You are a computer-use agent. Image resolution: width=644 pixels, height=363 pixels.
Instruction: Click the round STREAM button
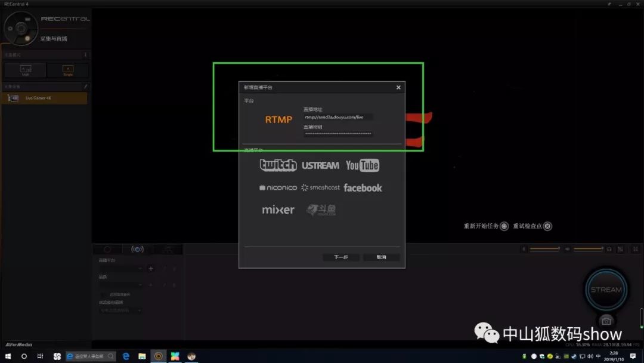(x=606, y=290)
